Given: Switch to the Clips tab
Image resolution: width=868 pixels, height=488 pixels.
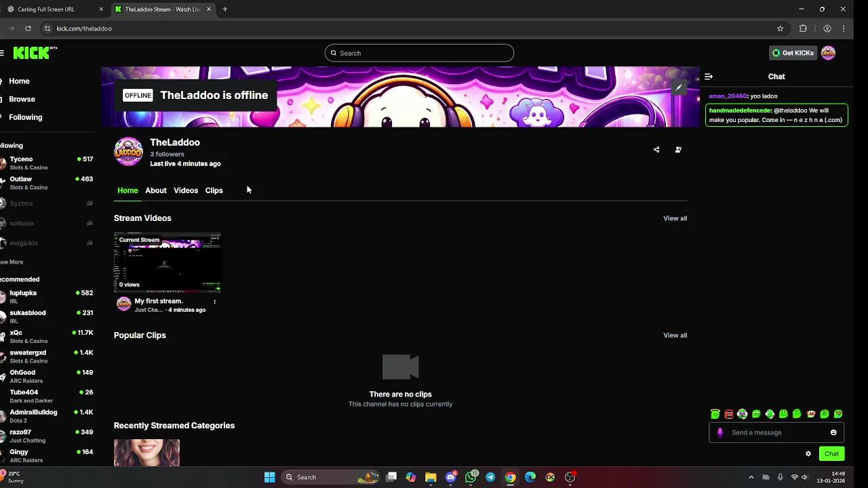Looking at the screenshot, I should 214,190.
